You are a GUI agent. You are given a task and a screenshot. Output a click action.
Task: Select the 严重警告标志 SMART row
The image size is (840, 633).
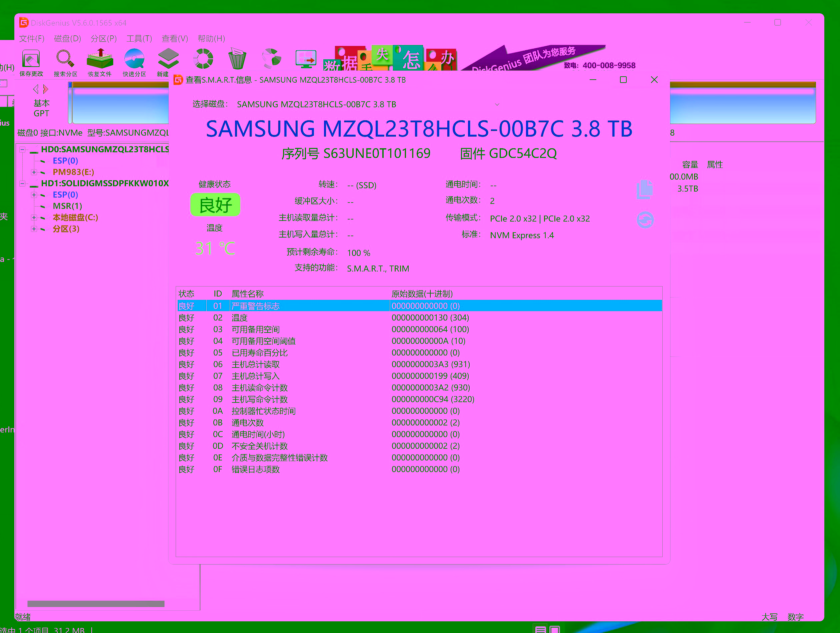click(420, 306)
